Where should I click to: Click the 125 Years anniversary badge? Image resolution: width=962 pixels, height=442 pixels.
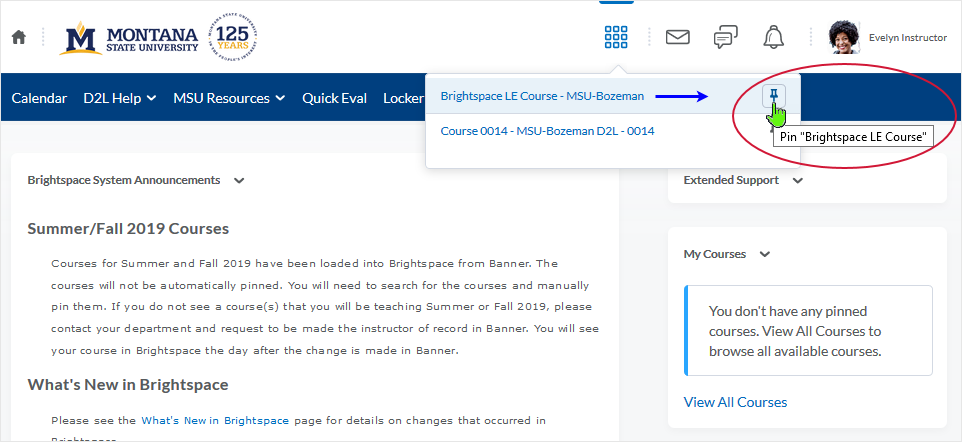(x=233, y=37)
